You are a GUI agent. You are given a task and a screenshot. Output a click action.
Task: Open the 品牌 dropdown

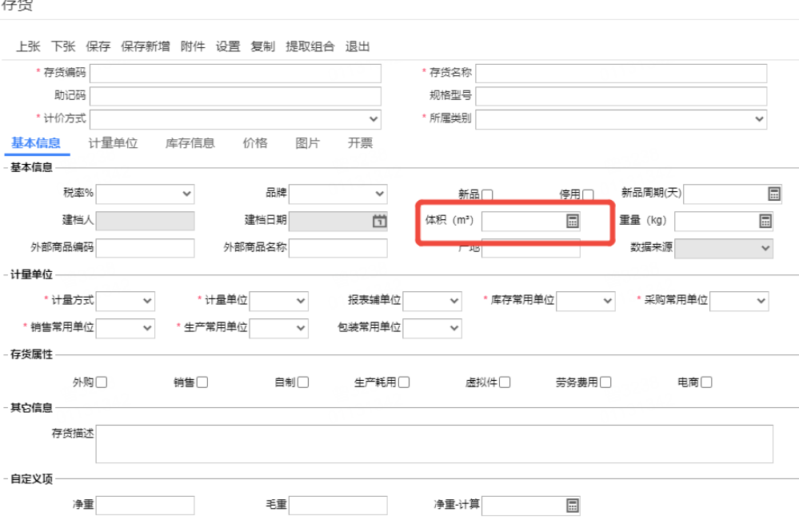pyautogui.click(x=338, y=194)
